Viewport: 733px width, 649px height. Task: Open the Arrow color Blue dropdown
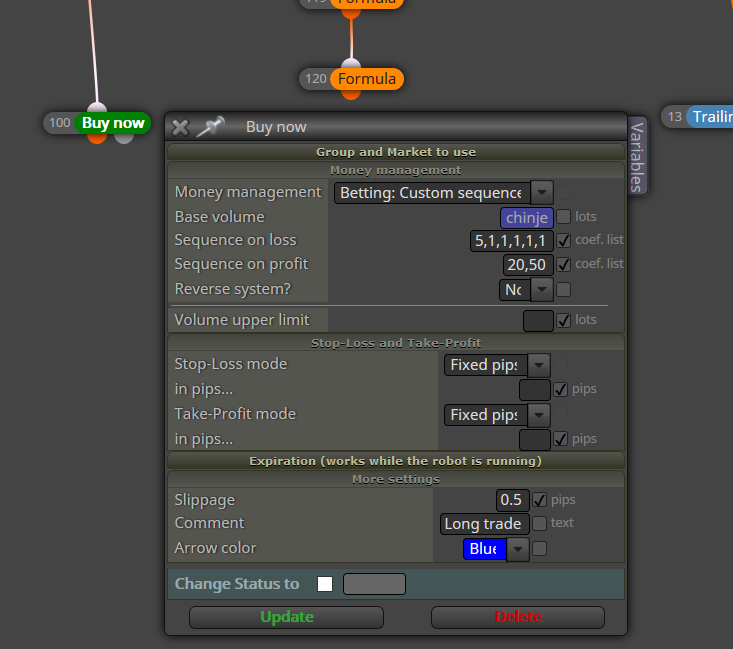tap(496, 549)
